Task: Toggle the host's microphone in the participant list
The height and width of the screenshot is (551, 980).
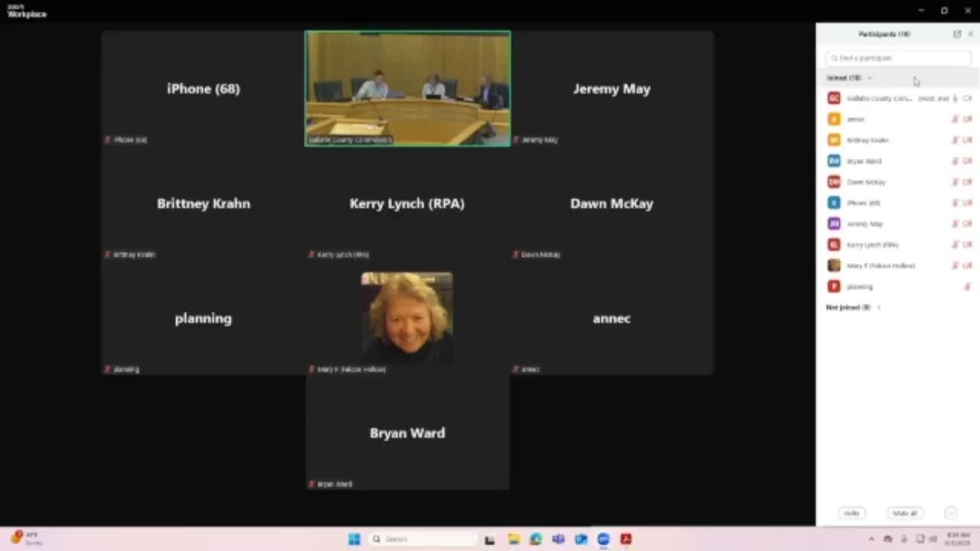Action: [955, 99]
